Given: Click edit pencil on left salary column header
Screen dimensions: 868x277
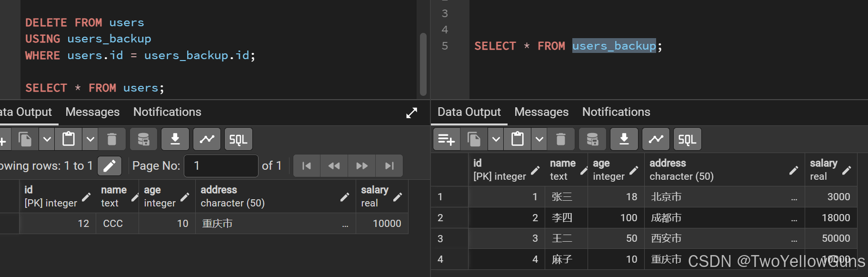Looking at the screenshot, I should pyautogui.click(x=398, y=197).
